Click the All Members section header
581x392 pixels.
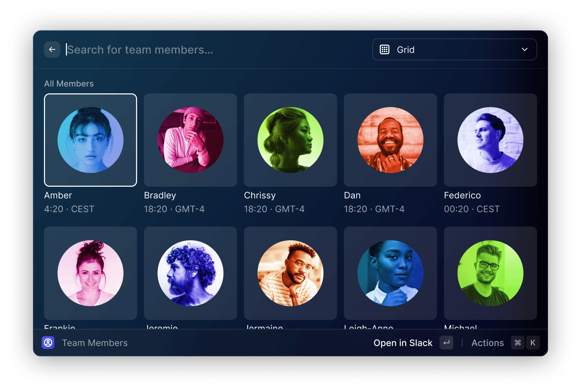coord(69,83)
